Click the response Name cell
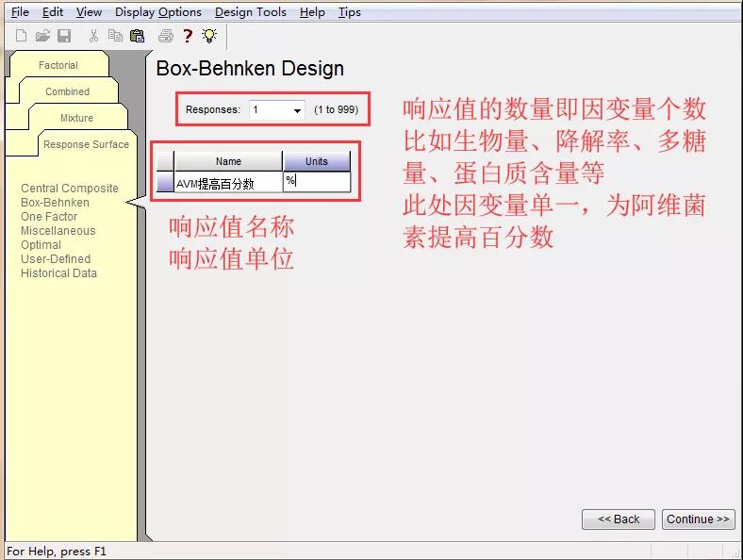The image size is (743, 560). click(228, 182)
